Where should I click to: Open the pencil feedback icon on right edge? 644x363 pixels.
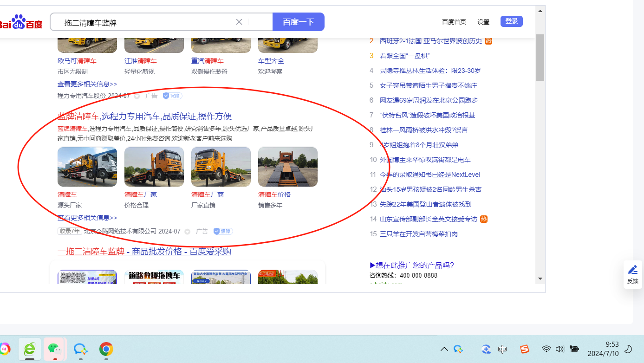coord(632,270)
